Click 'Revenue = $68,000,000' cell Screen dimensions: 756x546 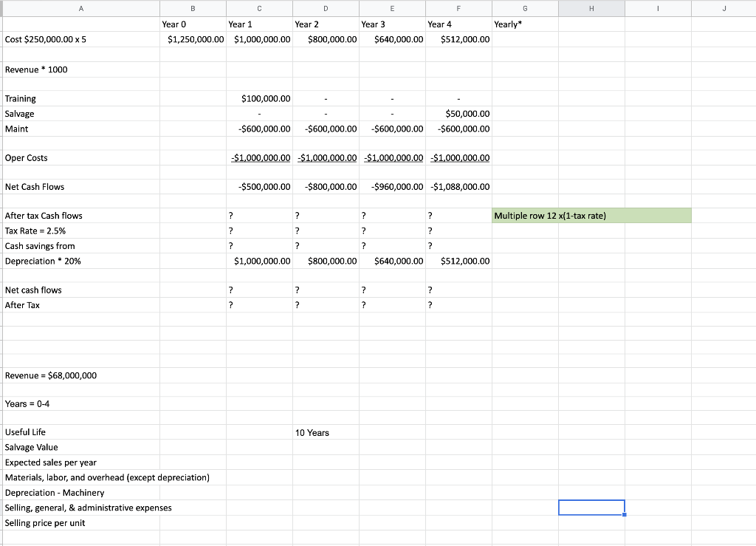pyautogui.click(x=81, y=375)
